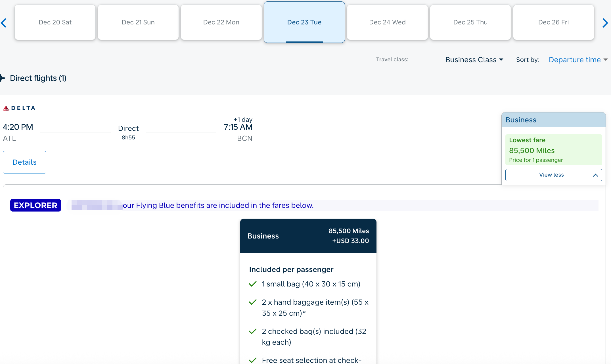This screenshot has width=611, height=364.
Task: Click the +1 day arrival note
Action: coord(243,120)
